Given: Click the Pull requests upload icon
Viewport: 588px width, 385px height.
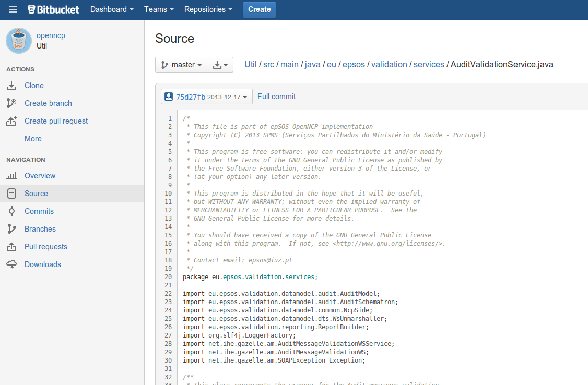Looking at the screenshot, I should pos(11,247).
